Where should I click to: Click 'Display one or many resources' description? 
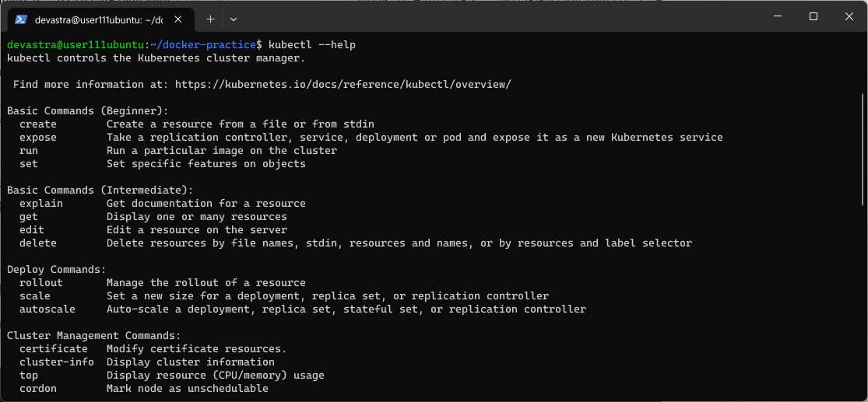point(197,217)
